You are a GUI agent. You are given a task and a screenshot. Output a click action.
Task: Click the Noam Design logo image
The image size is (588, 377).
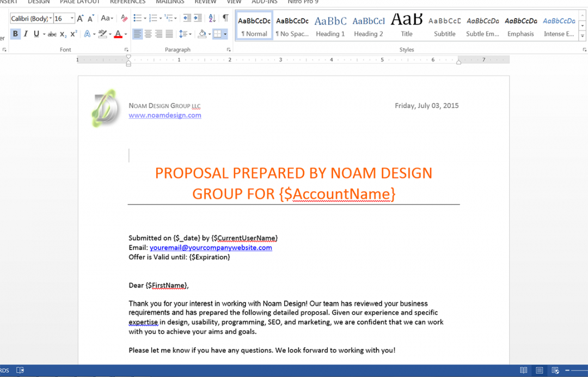pos(105,108)
